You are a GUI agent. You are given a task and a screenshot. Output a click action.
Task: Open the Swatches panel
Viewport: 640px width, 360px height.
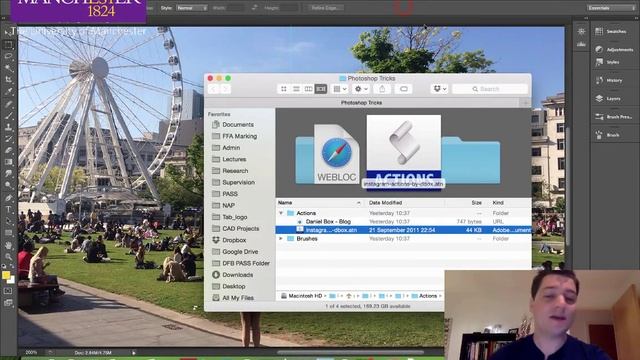point(611,31)
